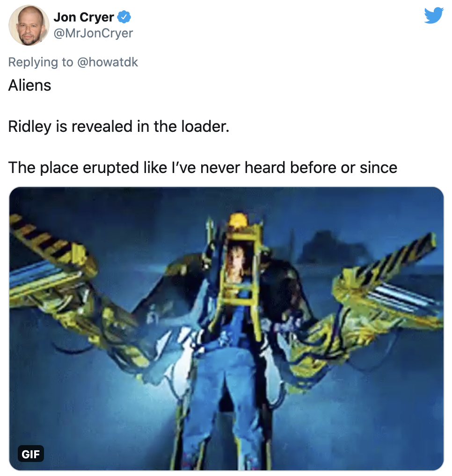452x476 pixels.
Task: Open the @MrJonCryer handle link
Action: (x=93, y=33)
